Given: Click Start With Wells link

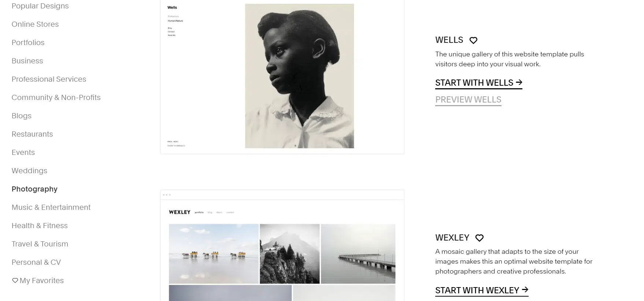Looking at the screenshot, I should (x=478, y=83).
